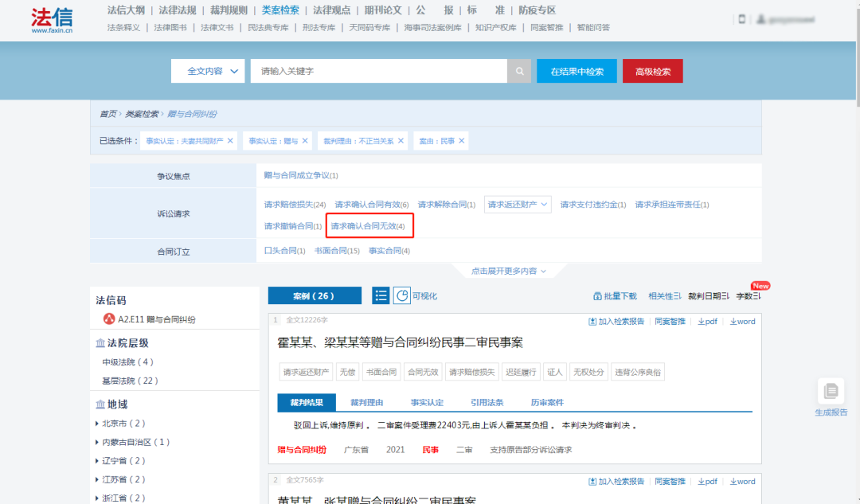Click the 首页 breadcrumb link
Image resolution: width=860 pixels, height=504 pixels.
pyautogui.click(x=107, y=114)
